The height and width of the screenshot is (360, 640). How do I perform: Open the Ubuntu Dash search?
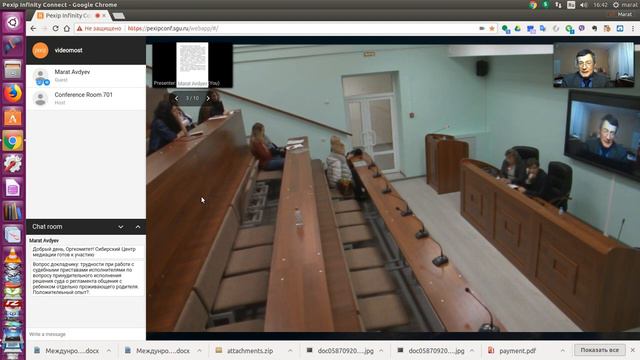tap(13, 22)
